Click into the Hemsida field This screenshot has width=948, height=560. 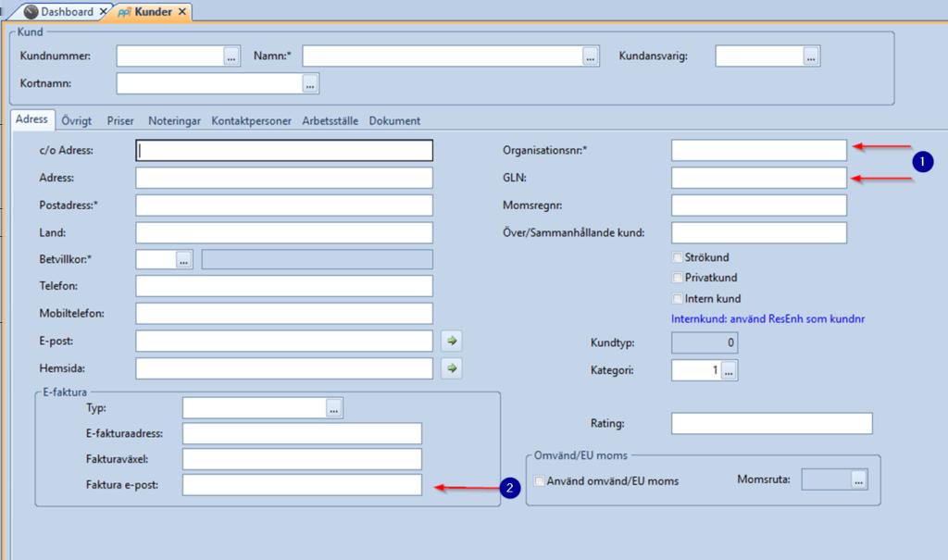pos(284,368)
